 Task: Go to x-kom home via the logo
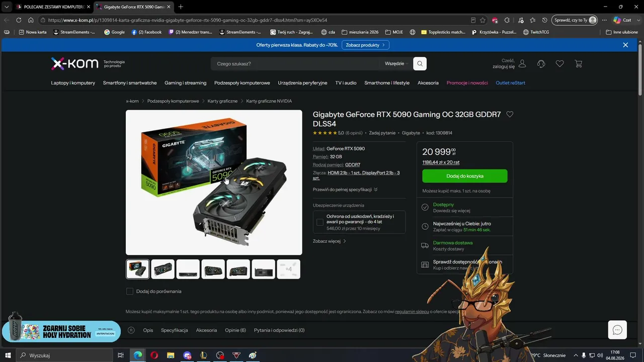[74, 64]
